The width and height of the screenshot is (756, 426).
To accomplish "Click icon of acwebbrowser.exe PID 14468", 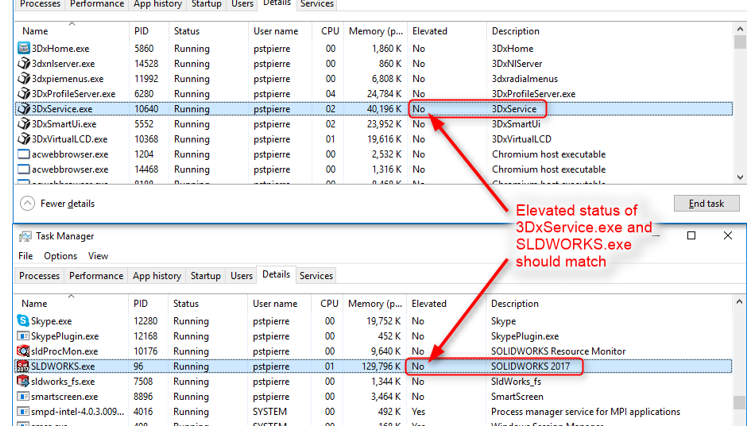I will 23,169.
